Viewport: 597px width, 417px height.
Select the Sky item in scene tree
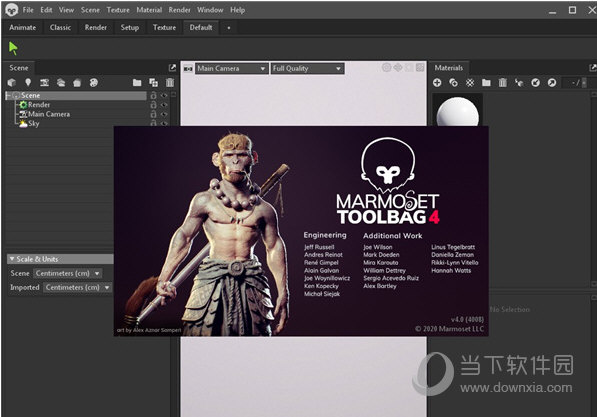point(34,123)
